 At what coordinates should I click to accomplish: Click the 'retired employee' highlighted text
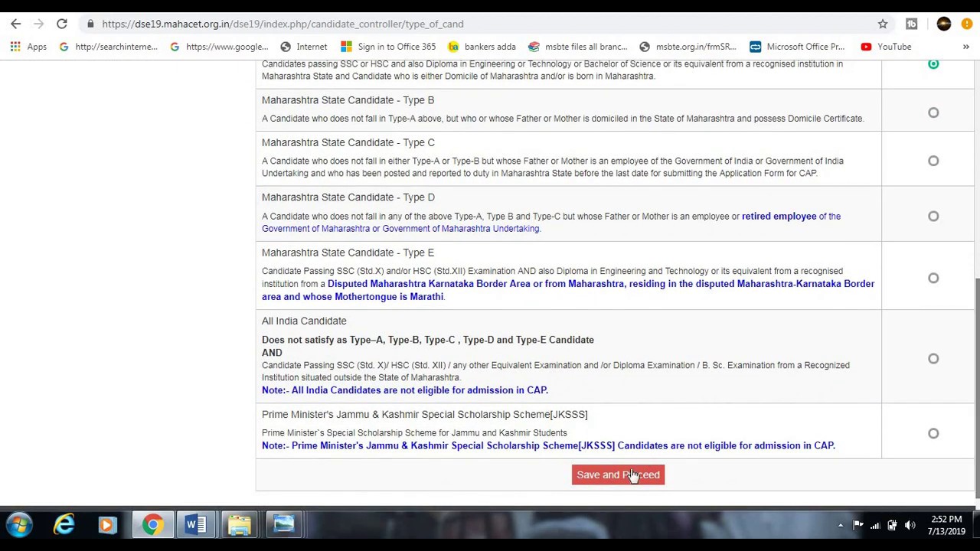point(779,217)
